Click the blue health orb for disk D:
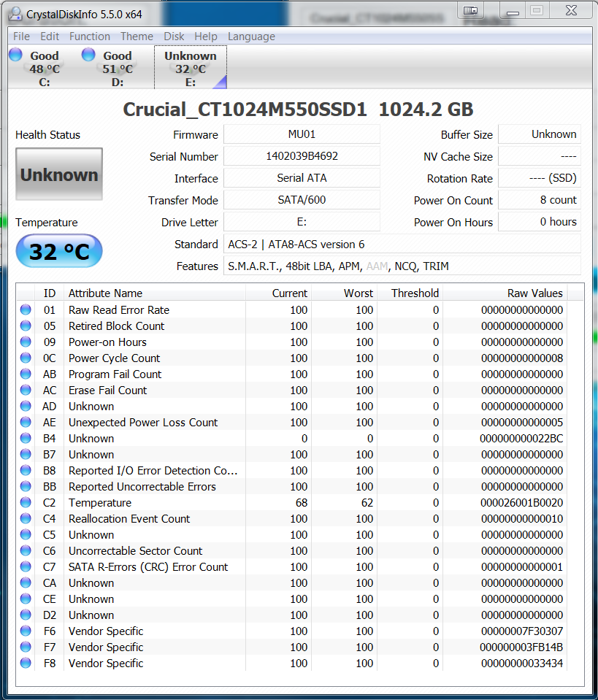Image resolution: width=598 pixels, height=700 pixels. (x=88, y=55)
